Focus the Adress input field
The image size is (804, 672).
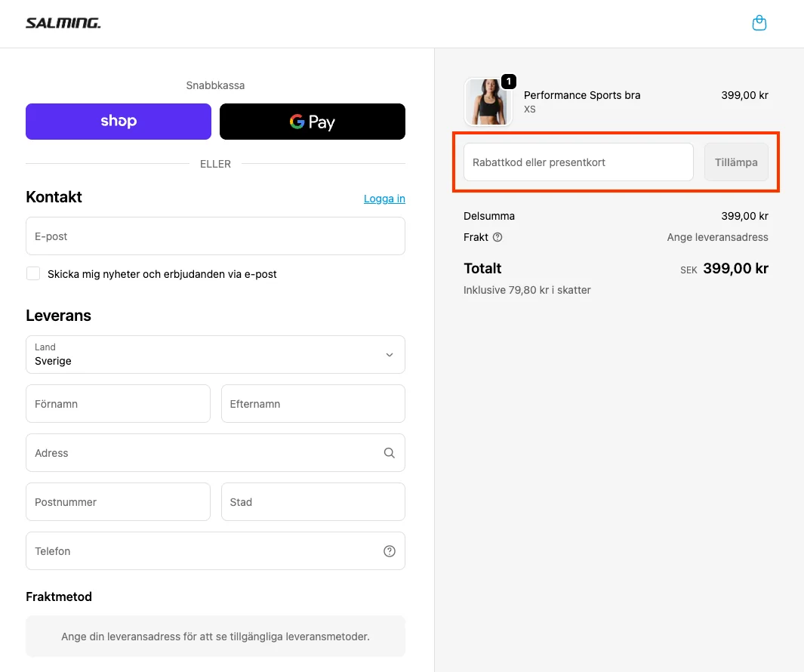pyautogui.click(x=215, y=453)
